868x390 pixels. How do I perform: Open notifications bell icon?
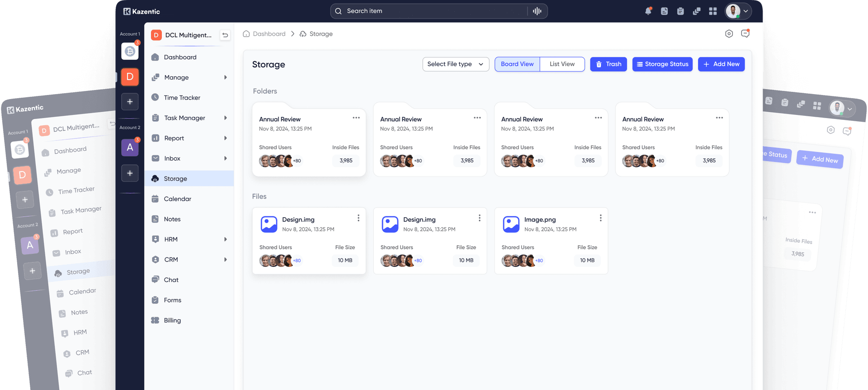(648, 11)
